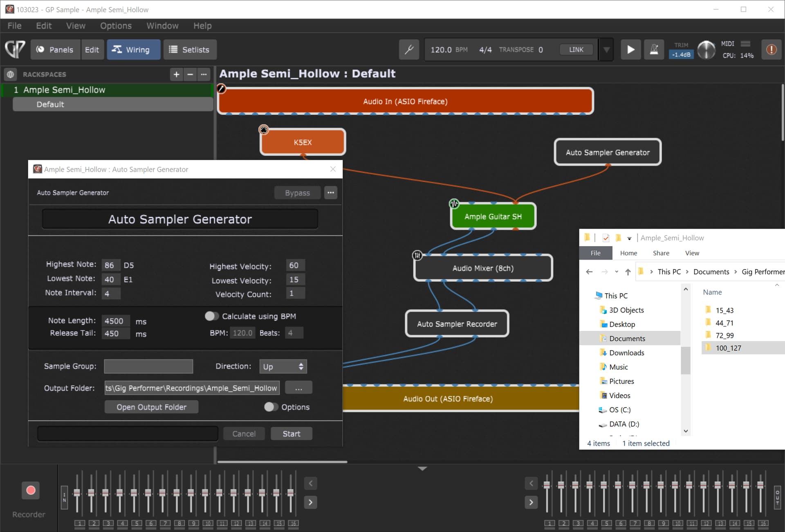The width and height of the screenshot is (785, 532).
Task: Enable the LINK toggle
Action: tap(576, 49)
